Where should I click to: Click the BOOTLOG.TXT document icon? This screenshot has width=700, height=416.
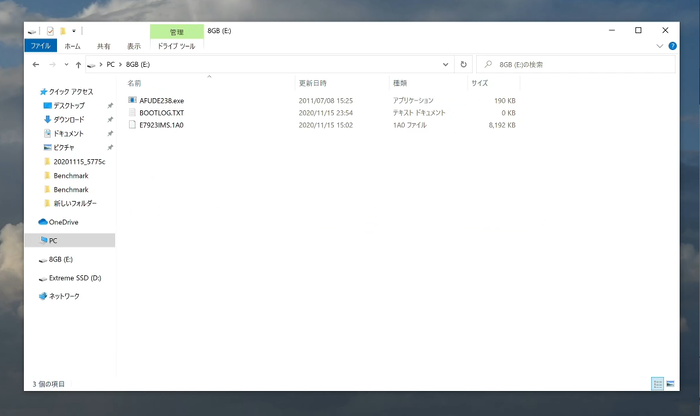coord(132,112)
